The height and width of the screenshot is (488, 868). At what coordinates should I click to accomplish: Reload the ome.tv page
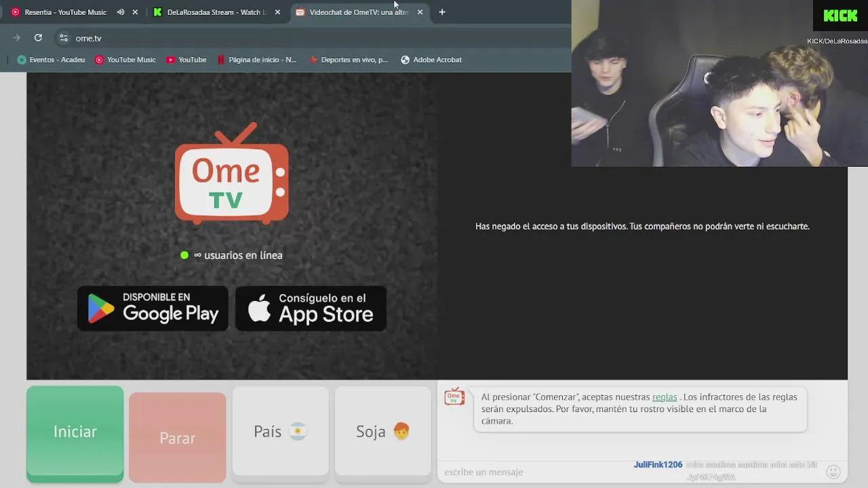coord(38,38)
